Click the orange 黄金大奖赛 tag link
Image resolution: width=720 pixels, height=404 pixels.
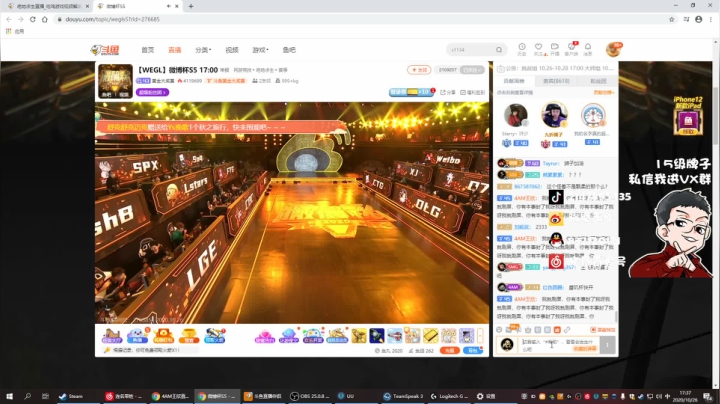click(x=225, y=81)
